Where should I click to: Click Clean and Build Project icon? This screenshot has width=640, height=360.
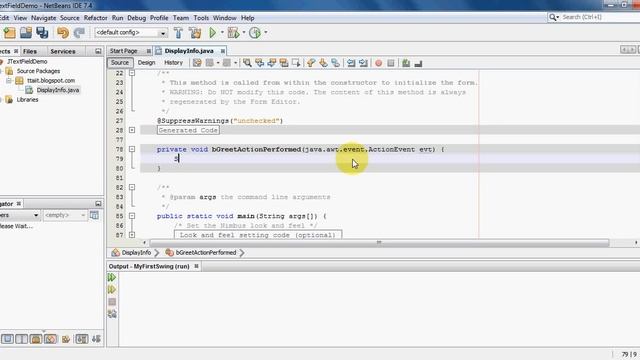pyautogui.click(x=195, y=33)
